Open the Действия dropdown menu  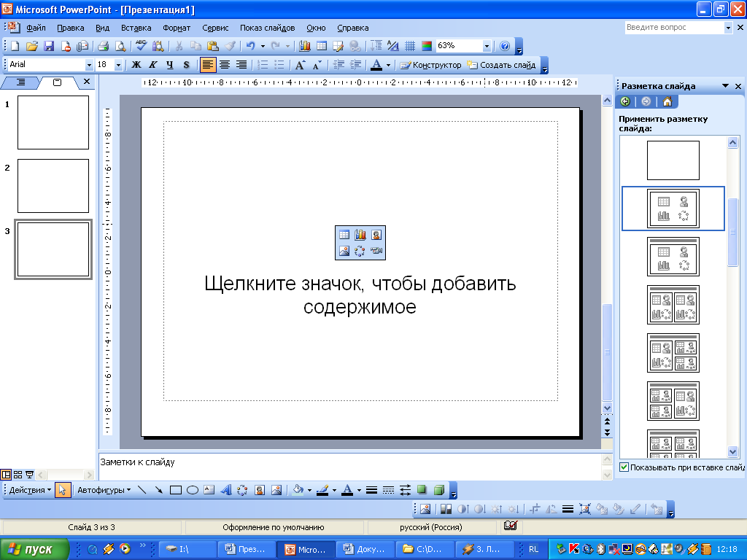point(29,490)
